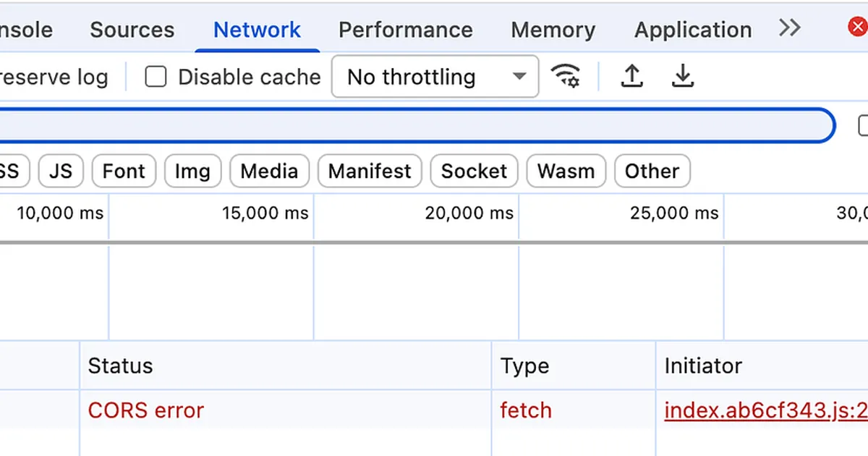Filter requests by Socket type
This screenshot has height=456, width=868.
point(474,172)
